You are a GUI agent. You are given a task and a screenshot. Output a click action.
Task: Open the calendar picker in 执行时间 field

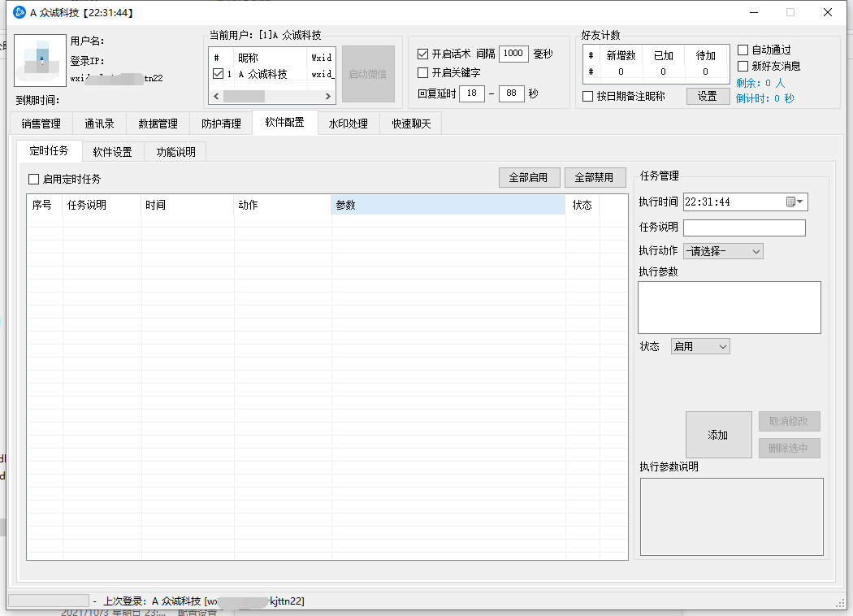pos(794,202)
